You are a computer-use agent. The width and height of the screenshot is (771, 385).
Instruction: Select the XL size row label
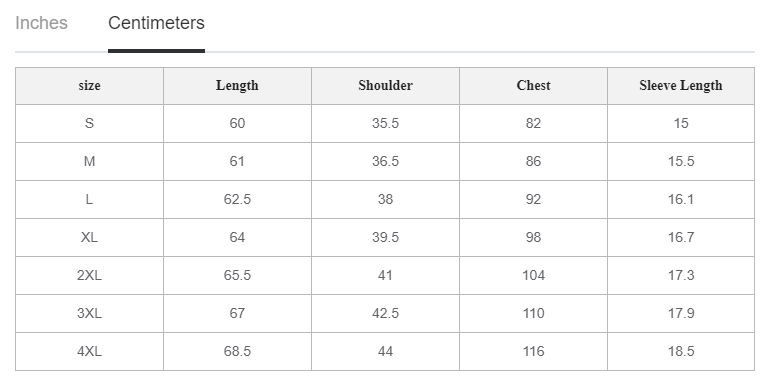tap(89, 237)
